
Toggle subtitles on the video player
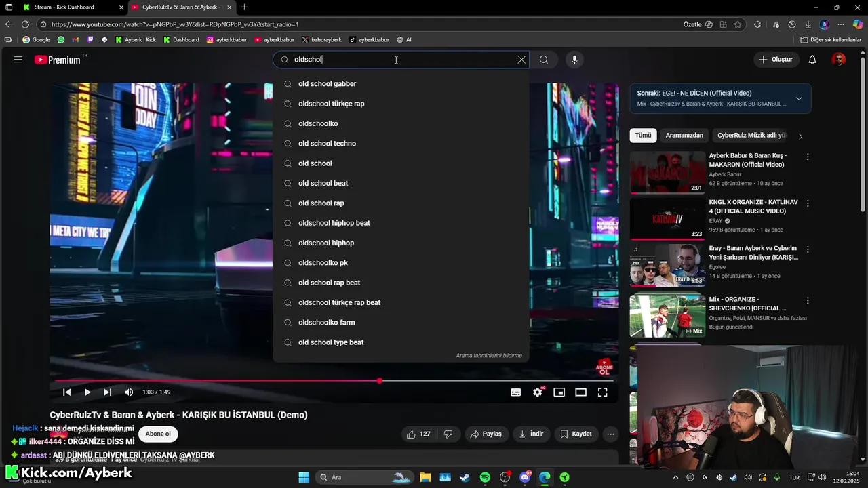[516, 392]
